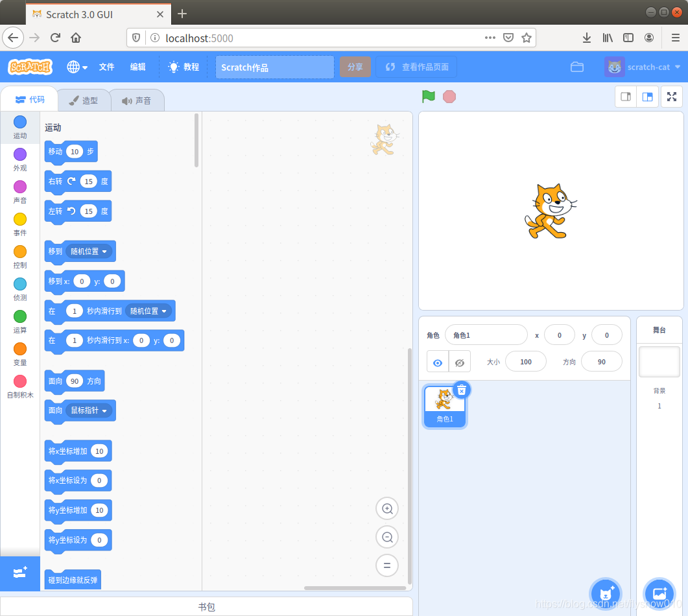Bookmark this page with star icon
This screenshot has width=688, height=616.
tap(526, 38)
